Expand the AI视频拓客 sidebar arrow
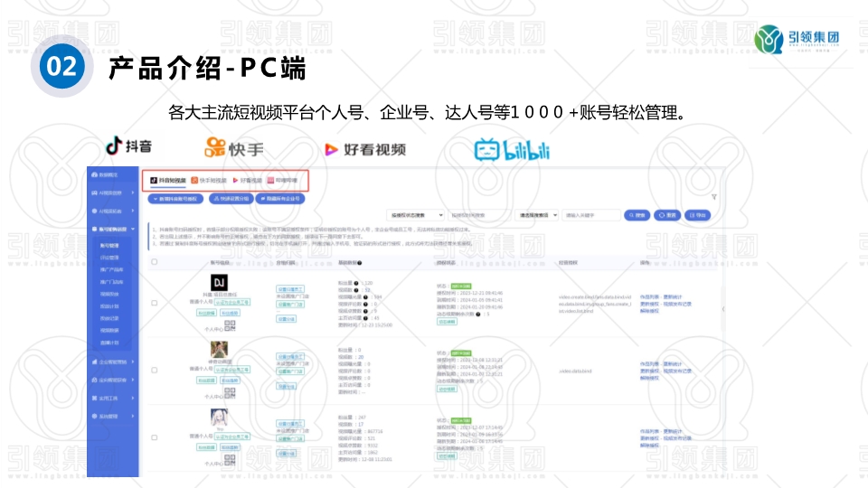Image resolution: width=868 pixels, height=488 pixels. [x=133, y=211]
